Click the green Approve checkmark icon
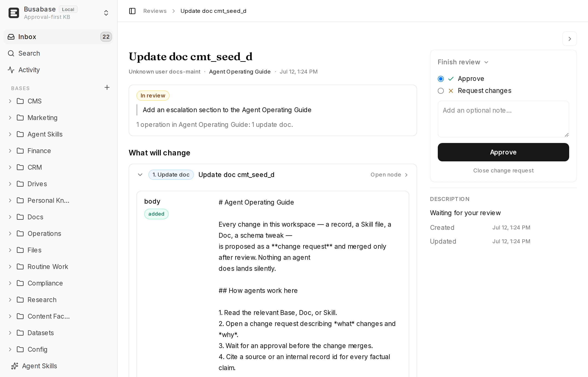The width and height of the screenshot is (588, 377). click(451, 79)
